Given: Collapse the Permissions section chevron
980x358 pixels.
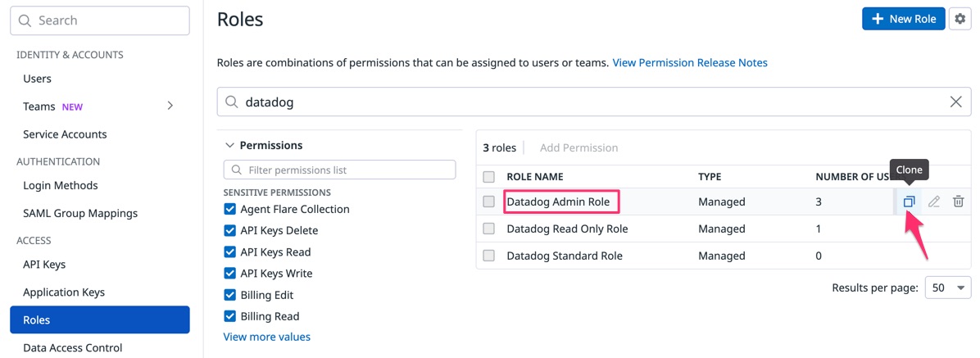Looking at the screenshot, I should tap(229, 145).
